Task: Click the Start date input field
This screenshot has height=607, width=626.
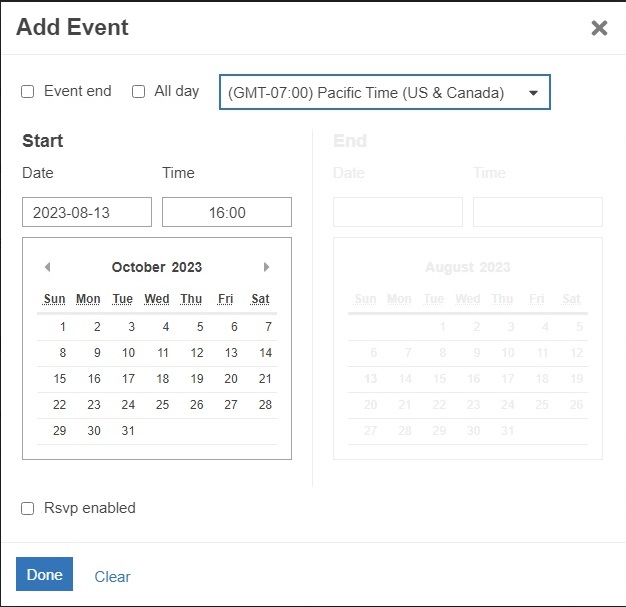Action: click(x=87, y=212)
